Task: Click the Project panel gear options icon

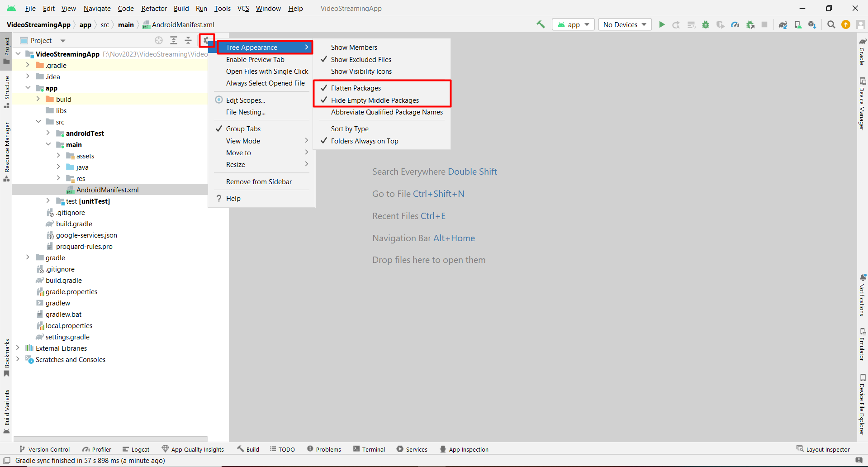Action: pyautogui.click(x=206, y=40)
